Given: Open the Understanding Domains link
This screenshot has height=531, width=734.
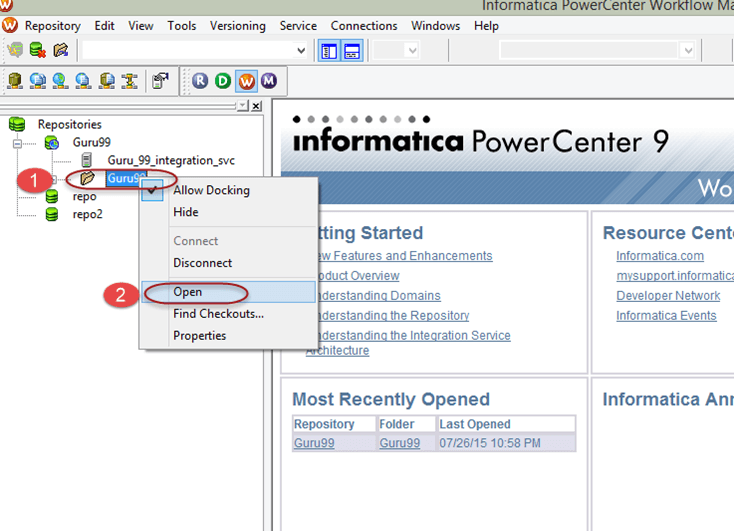Looking at the screenshot, I should tap(380, 296).
